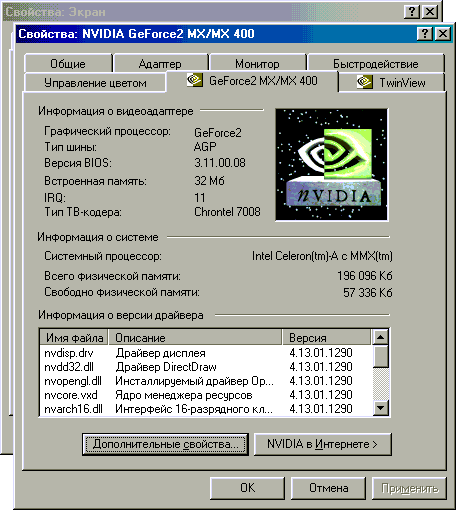Open Дополнительные свойства button
This screenshot has height=510, width=456.
tap(165, 444)
